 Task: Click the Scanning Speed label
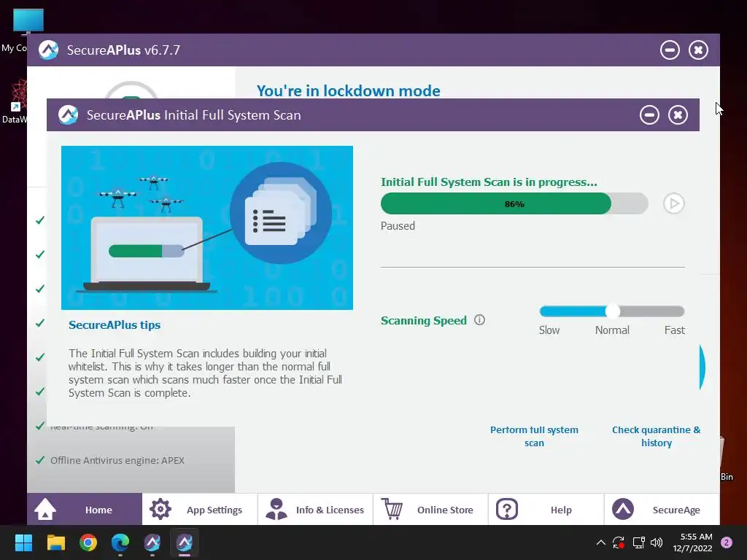(424, 321)
